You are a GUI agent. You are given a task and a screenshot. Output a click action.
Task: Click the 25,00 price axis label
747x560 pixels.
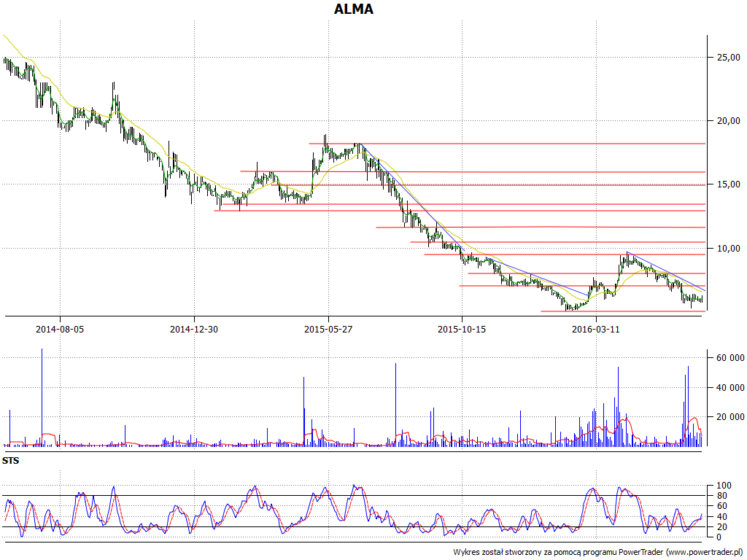point(729,57)
